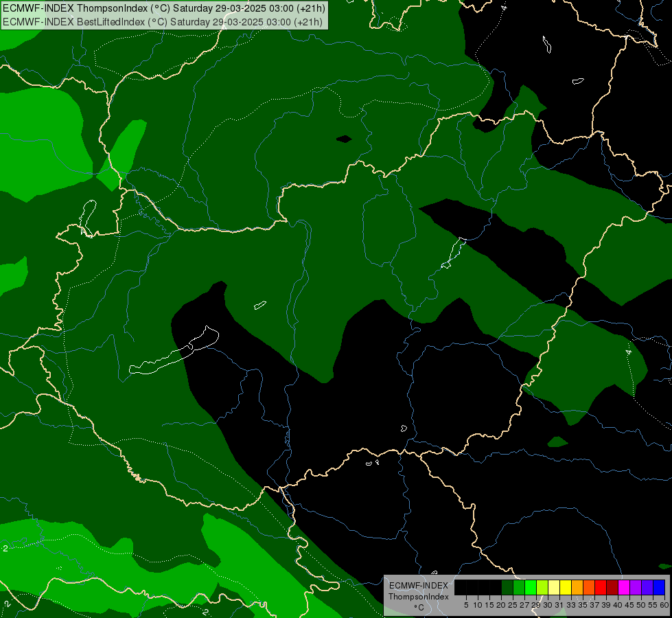Click the °C unit label in legend

(419, 608)
